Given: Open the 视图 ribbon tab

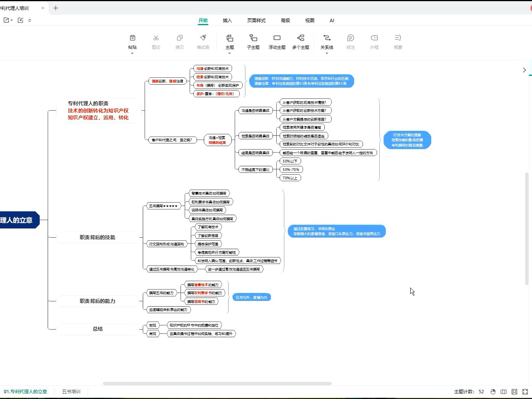Looking at the screenshot, I should [310, 21].
